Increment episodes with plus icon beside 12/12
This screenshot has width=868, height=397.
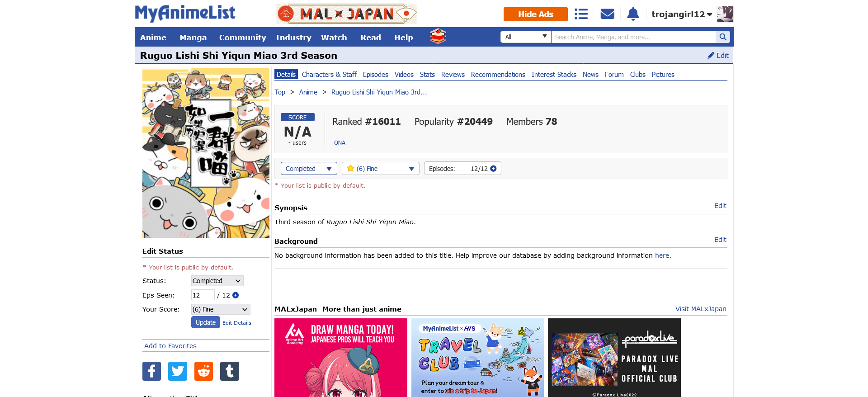click(493, 169)
